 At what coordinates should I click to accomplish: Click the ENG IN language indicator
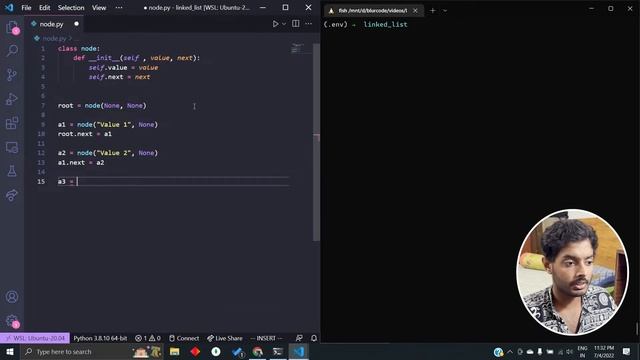pos(582,351)
